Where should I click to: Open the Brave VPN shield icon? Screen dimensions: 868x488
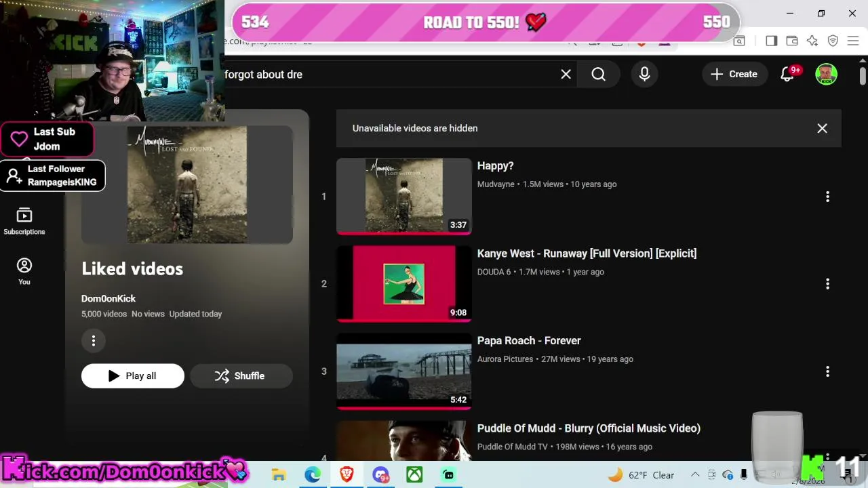[833, 41]
